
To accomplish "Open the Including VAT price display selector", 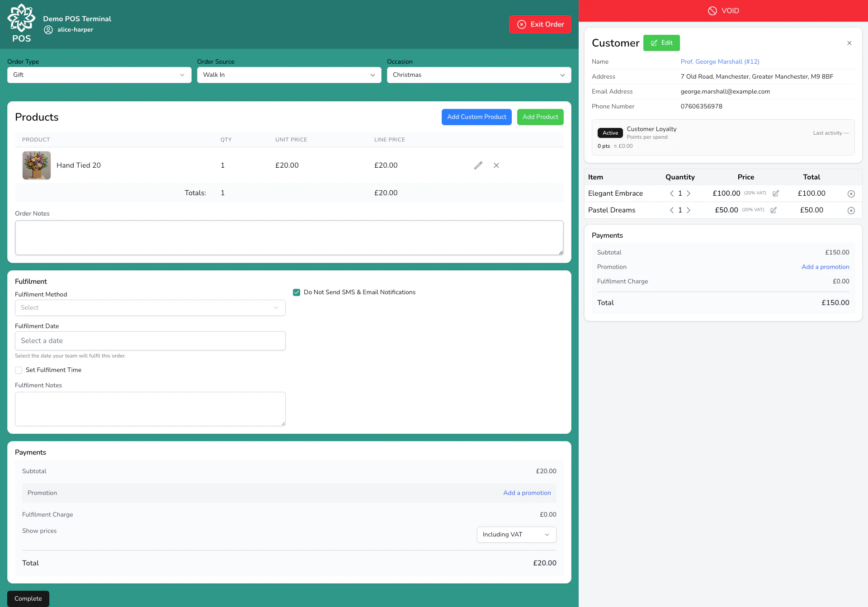I will point(516,535).
